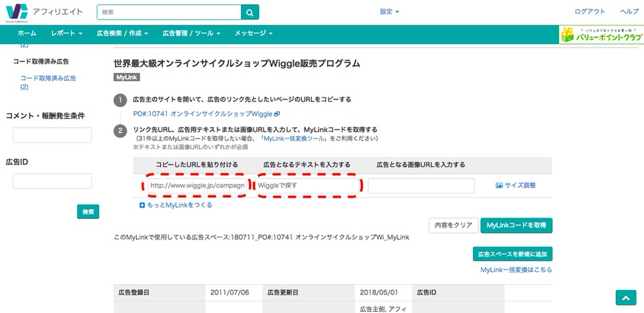The width and height of the screenshot is (644, 313).
Task: Click the header 検索 text field
Action: point(169,12)
